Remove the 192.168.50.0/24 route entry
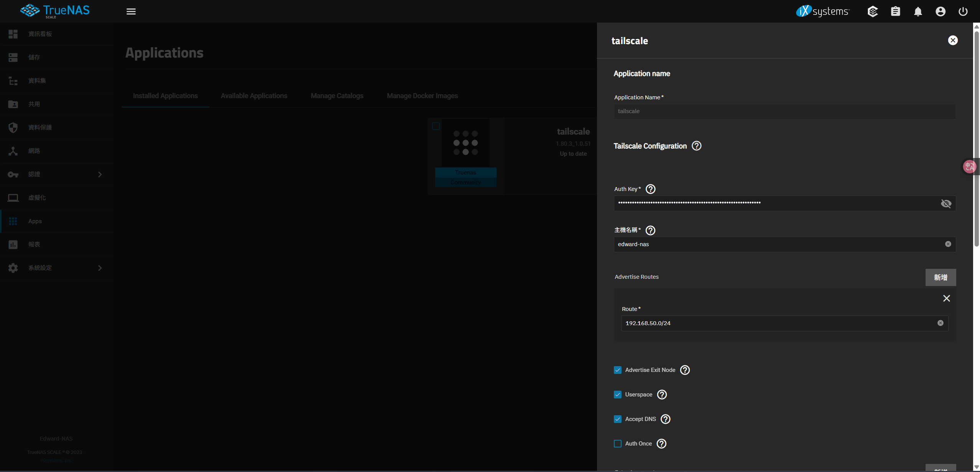Screen dimensions: 980x472 click(x=946, y=298)
